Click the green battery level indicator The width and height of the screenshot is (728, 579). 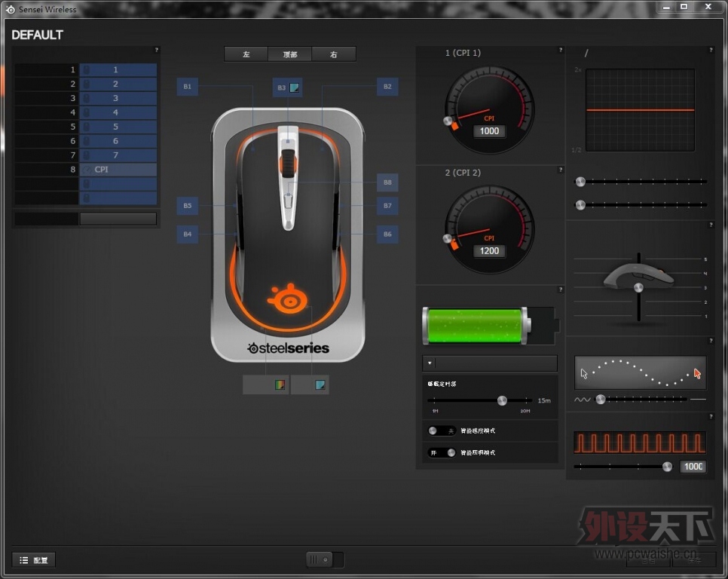[476, 326]
